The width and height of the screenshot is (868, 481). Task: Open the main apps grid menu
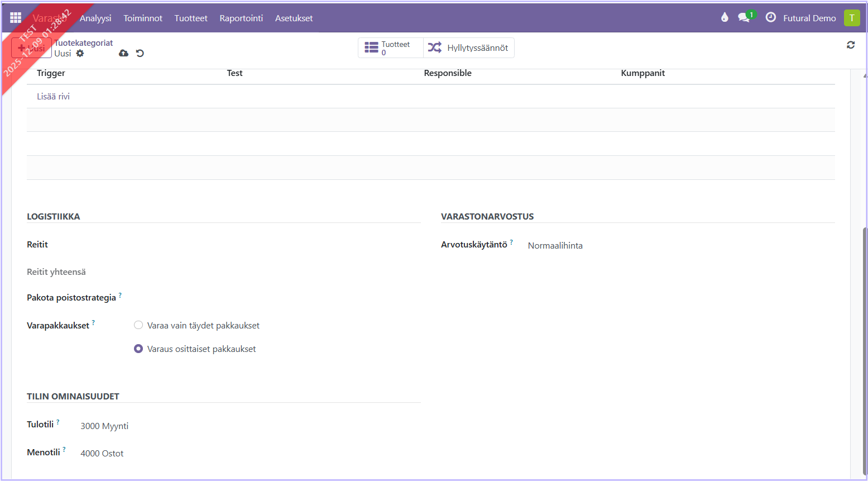(x=16, y=18)
